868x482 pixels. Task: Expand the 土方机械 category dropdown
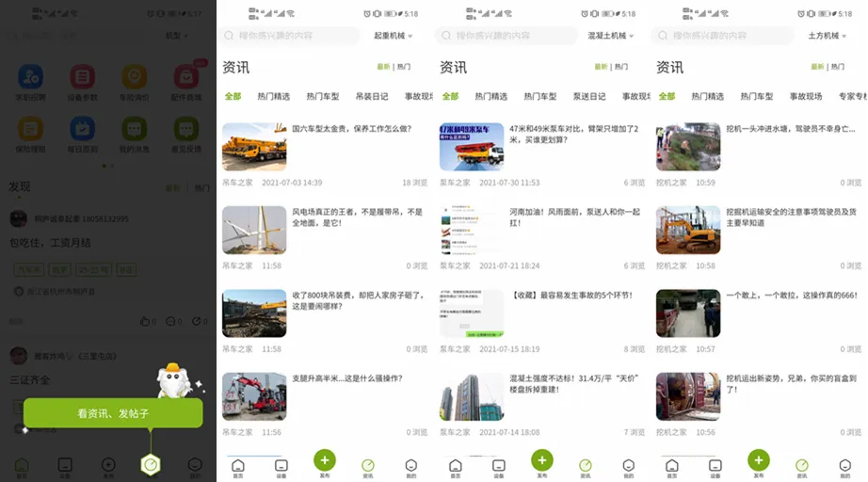point(827,36)
